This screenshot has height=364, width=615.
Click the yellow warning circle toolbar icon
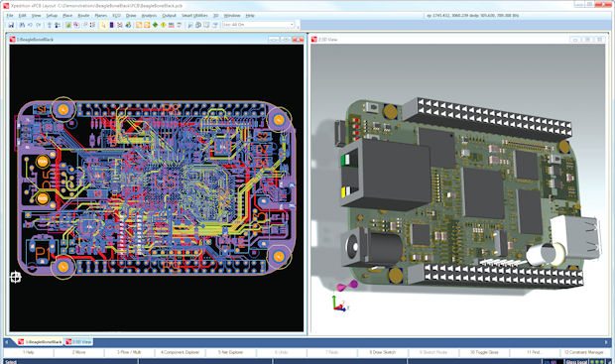coord(163,25)
